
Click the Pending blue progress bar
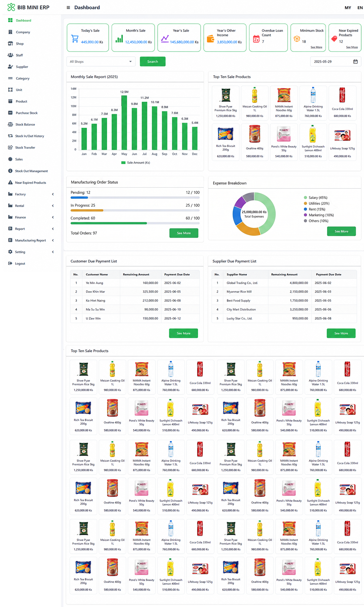(79, 198)
